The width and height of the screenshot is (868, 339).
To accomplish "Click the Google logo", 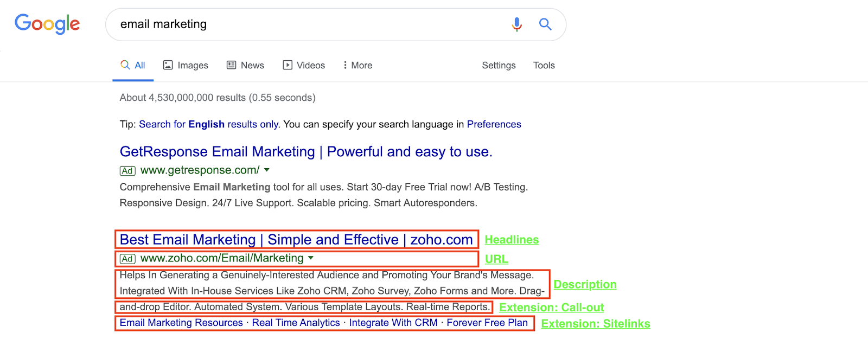I will pyautogui.click(x=47, y=24).
